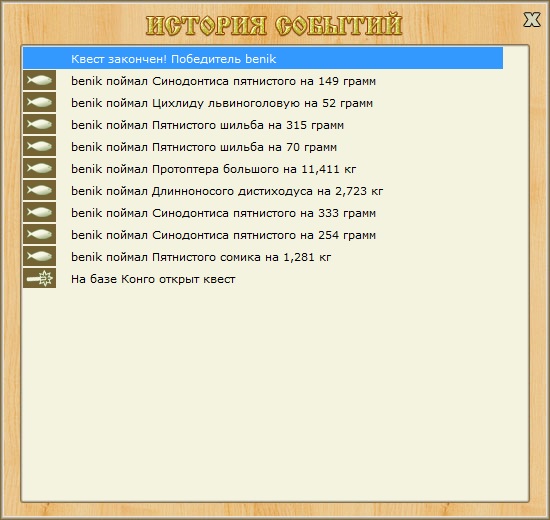550x520 pixels.
Task: Select text Синодонтиса пятнистого на 333 грамм
Action: click(264, 213)
